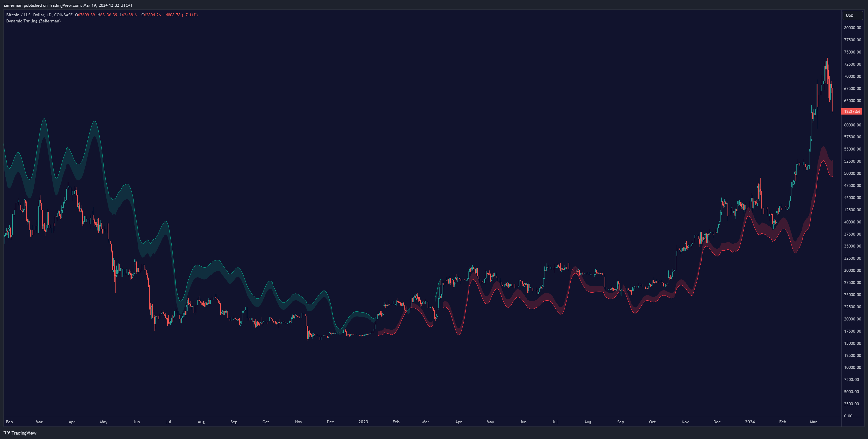The height and width of the screenshot is (439, 868).
Task: Click the 70000.00 price axis label
Action: [853, 76]
